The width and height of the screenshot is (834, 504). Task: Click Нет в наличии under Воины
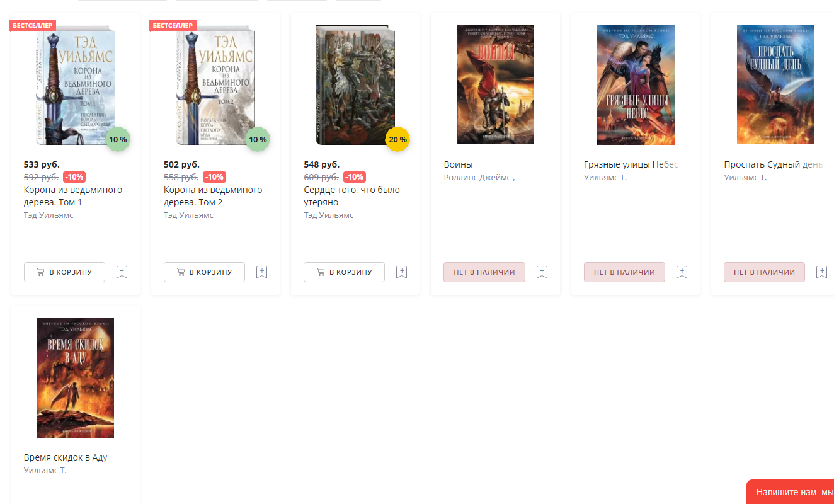(484, 272)
